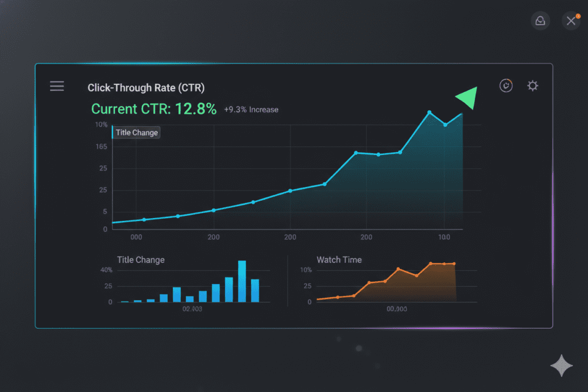Click the "00.000" label under Watch Time chart
Screen dimensions: 588x392
397,309
